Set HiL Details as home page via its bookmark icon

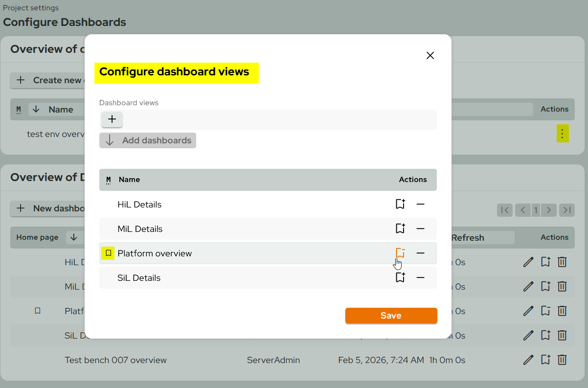(400, 204)
